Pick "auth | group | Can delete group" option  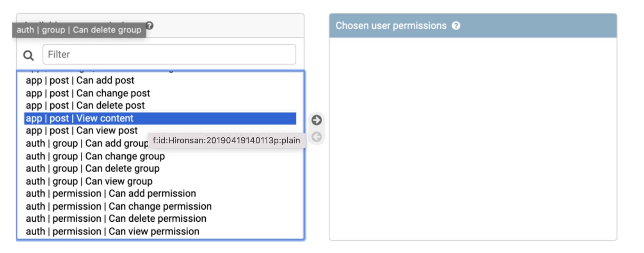click(x=93, y=169)
